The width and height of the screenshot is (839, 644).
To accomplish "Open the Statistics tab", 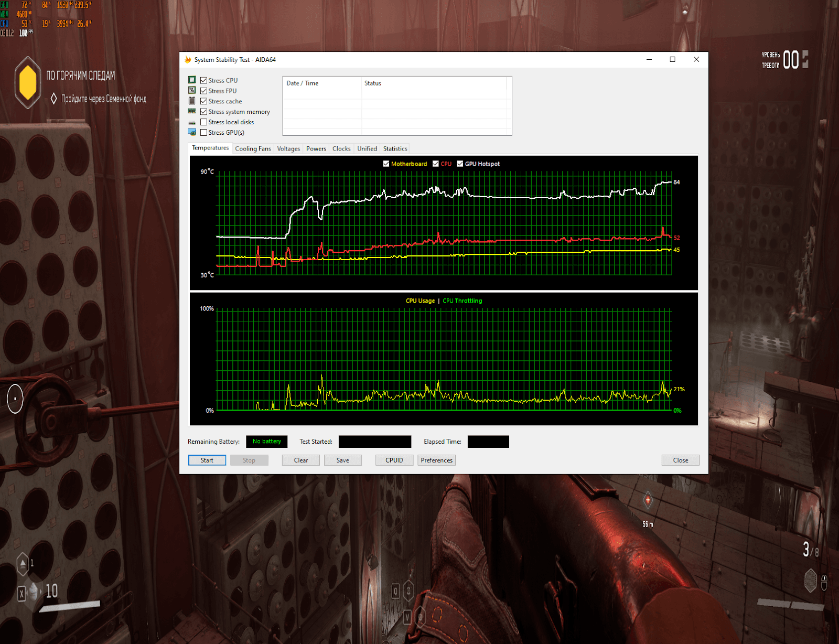I will tap(395, 149).
